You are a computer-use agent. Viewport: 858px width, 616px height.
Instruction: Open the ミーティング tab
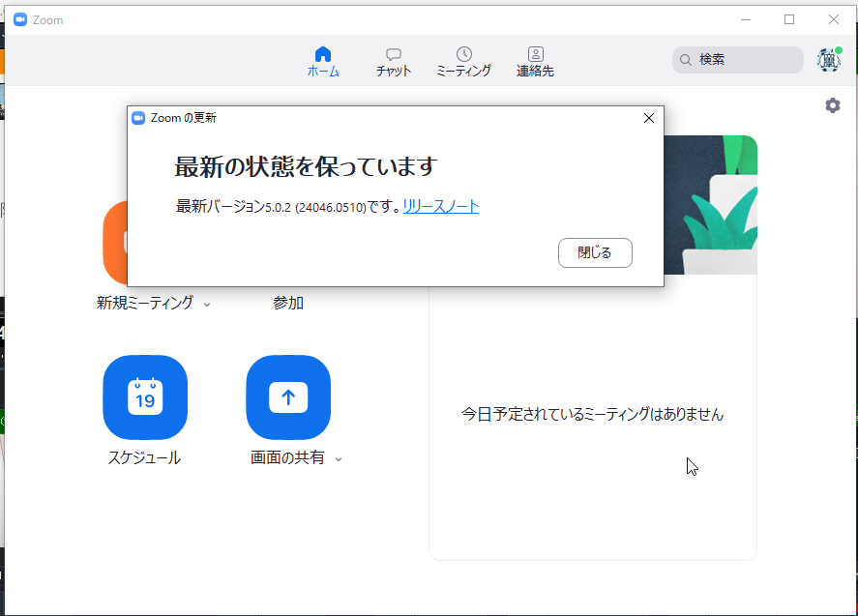pos(464,61)
